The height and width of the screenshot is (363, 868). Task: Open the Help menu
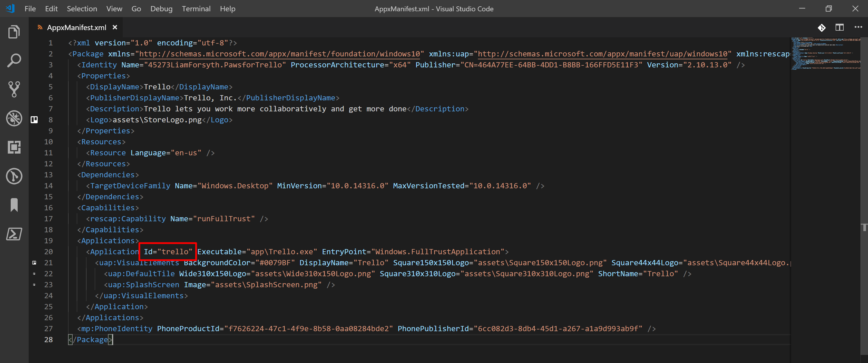pos(227,9)
